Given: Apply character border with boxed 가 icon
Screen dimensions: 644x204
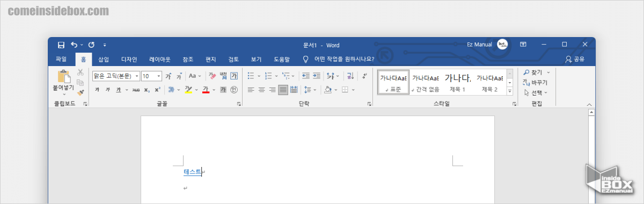Looking at the screenshot, I should tap(234, 76).
